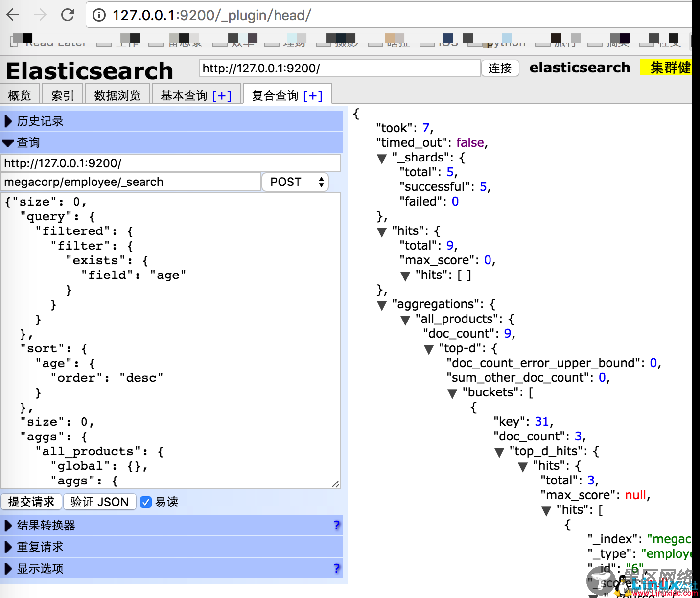700x598 pixels.
Task: Reload the current page
Action: coord(68,15)
